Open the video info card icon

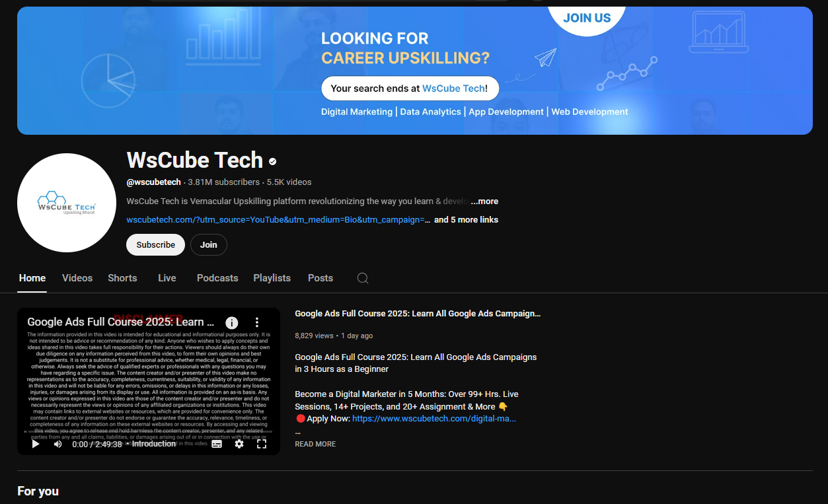click(232, 322)
